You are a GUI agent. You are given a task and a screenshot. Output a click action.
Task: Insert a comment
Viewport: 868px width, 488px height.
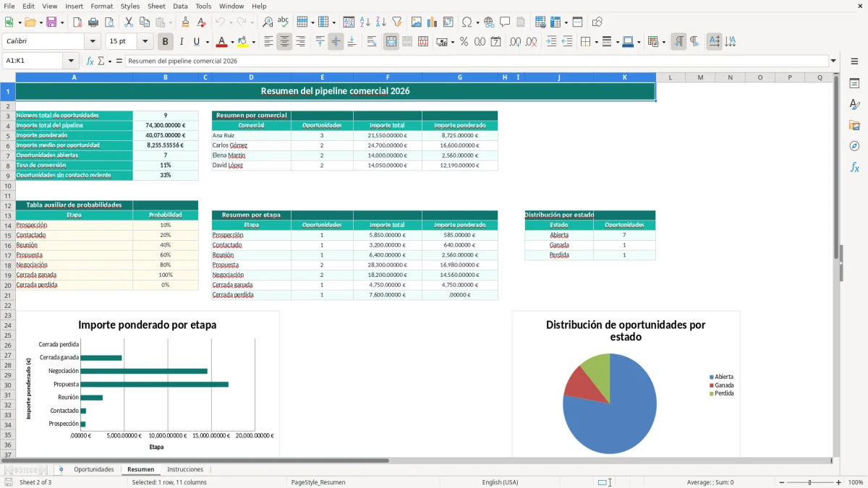click(x=505, y=22)
